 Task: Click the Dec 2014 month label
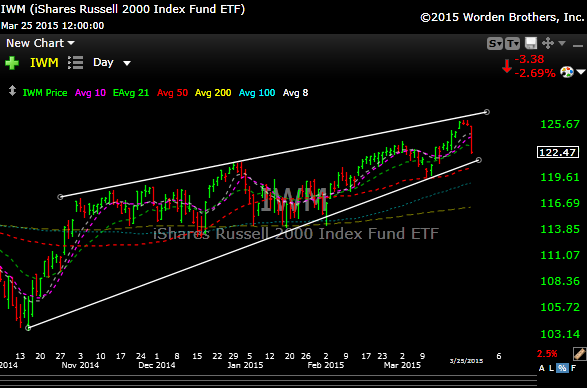pyautogui.click(x=157, y=365)
